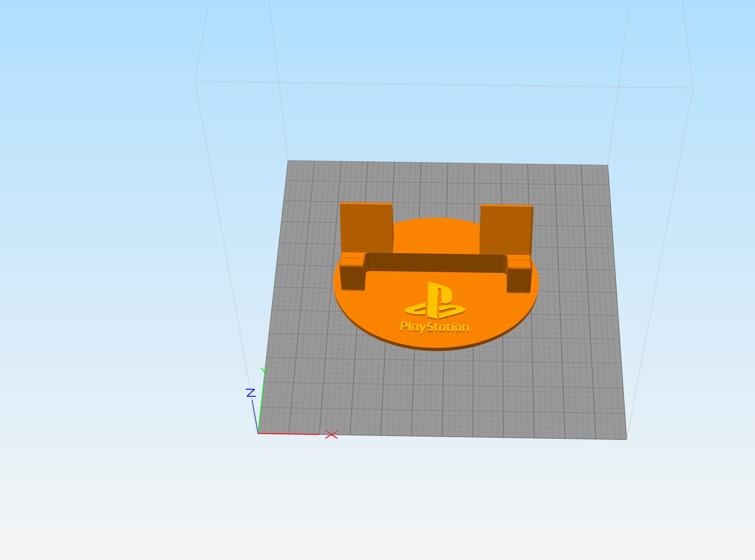
Task: Click the PS logo symbol on the base
Action: coord(435,300)
